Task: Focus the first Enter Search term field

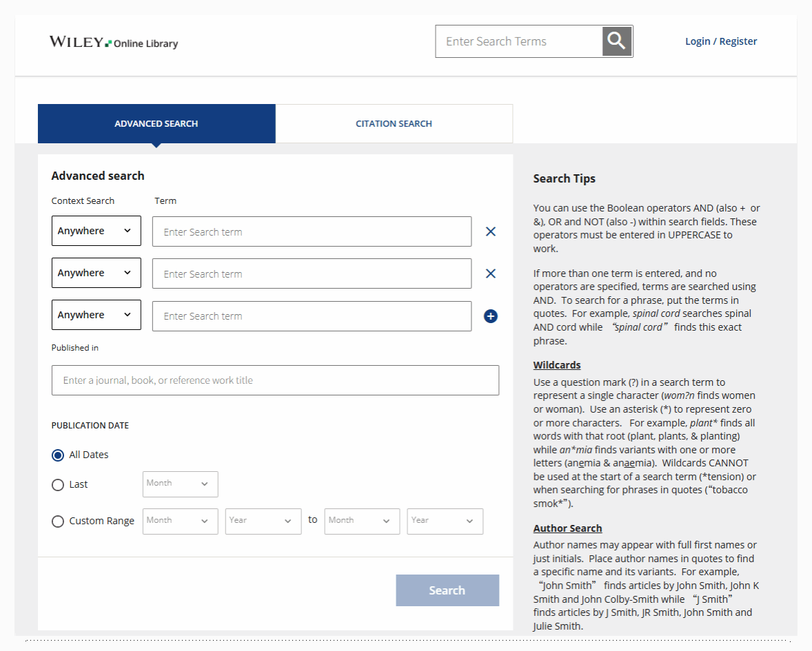Action: pyautogui.click(x=312, y=232)
